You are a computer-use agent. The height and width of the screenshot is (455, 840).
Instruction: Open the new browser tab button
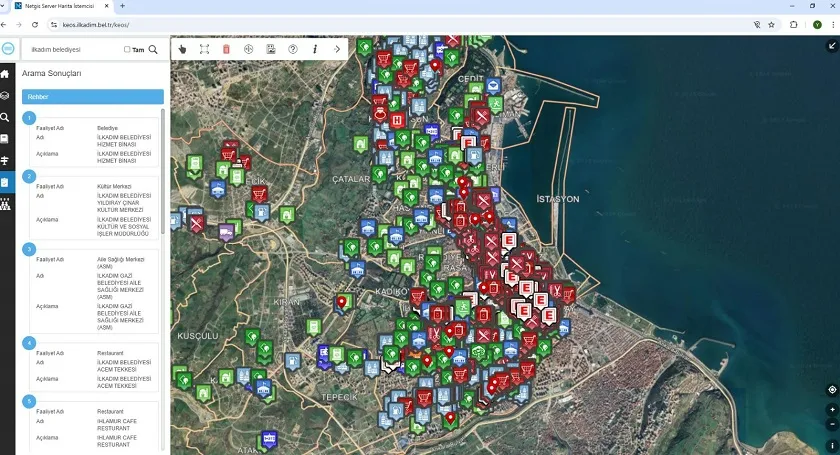pyautogui.click(x=122, y=6)
